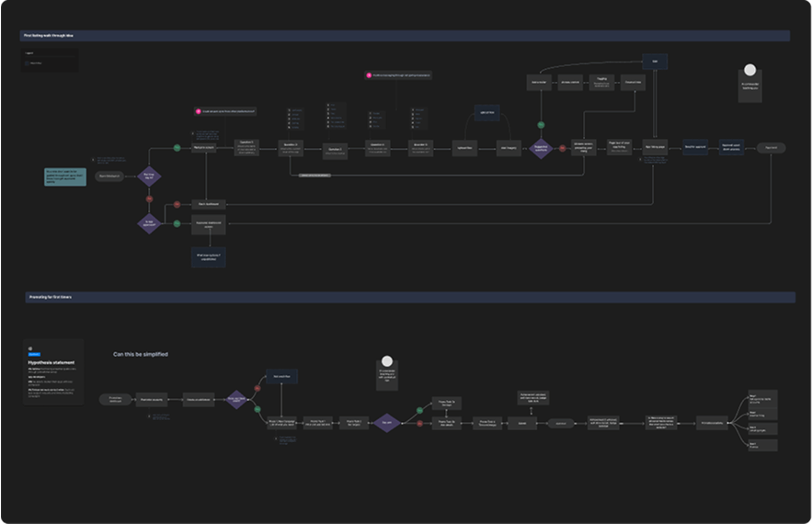Click the teal sticky note on the left
Image resolution: width=812 pixels, height=524 pixels.
(x=65, y=176)
